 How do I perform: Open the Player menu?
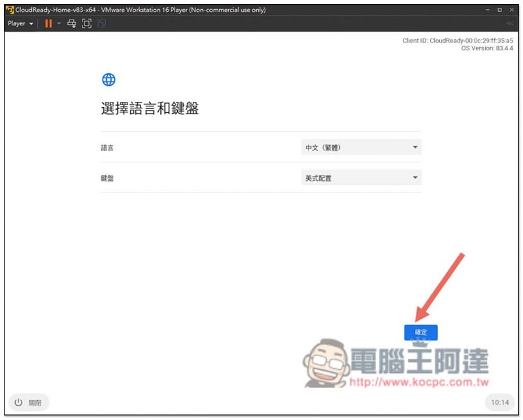tap(20, 24)
